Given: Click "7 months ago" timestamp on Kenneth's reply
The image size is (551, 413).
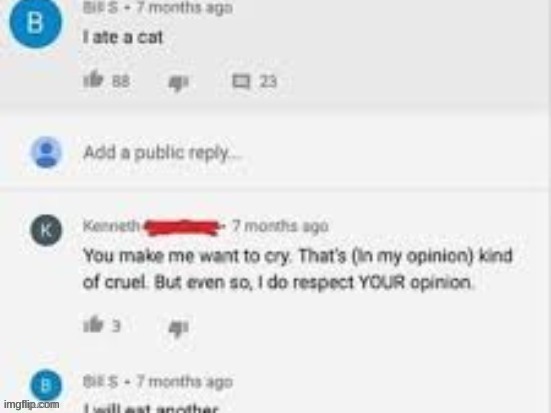Looking at the screenshot, I should (x=280, y=226).
